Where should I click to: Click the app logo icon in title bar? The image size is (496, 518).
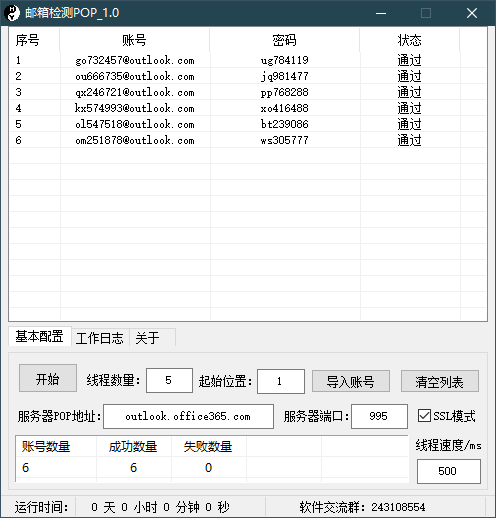click(12, 13)
